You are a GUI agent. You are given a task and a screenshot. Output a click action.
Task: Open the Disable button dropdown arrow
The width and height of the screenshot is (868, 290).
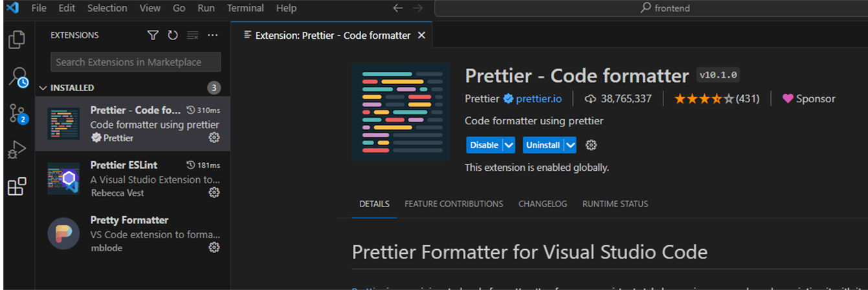[x=509, y=145]
